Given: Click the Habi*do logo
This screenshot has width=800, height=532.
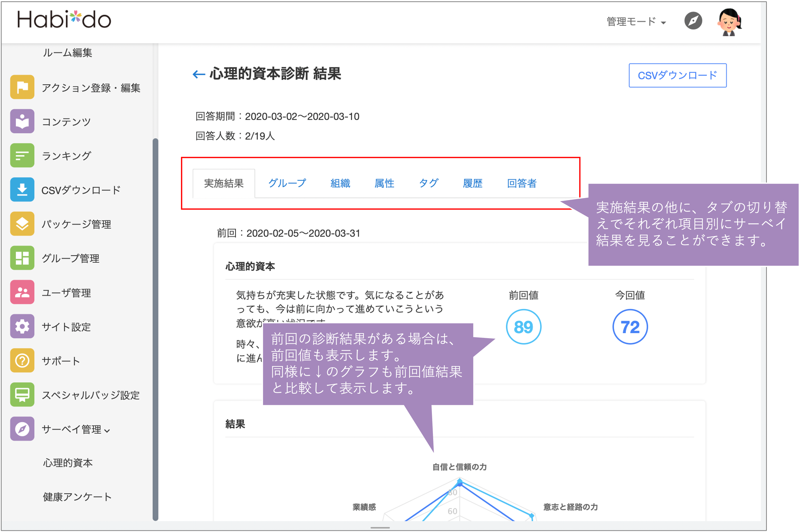Looking at the screenshot, I should 64,20.
